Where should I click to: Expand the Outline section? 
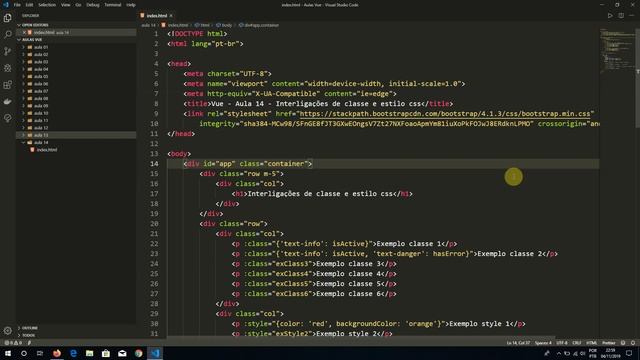(30, 328)
